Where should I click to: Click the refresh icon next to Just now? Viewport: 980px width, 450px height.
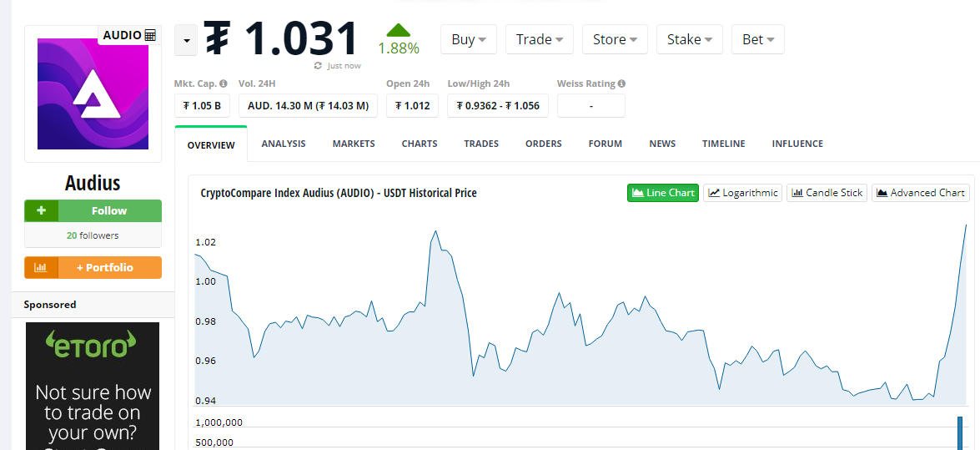tap(318, 66)
